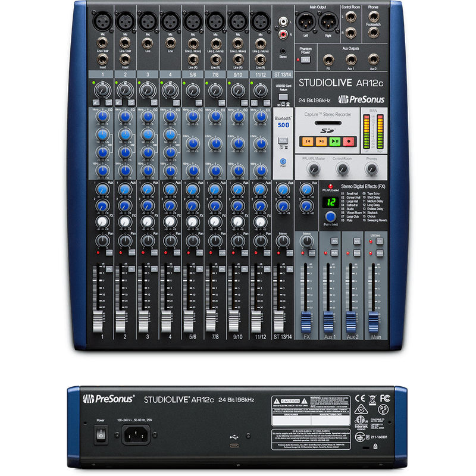This screenshot has width=476, height=476.
Task: Switch on the rear panel Power rocker
Action: pyautogui.click(x=101, y=434)
